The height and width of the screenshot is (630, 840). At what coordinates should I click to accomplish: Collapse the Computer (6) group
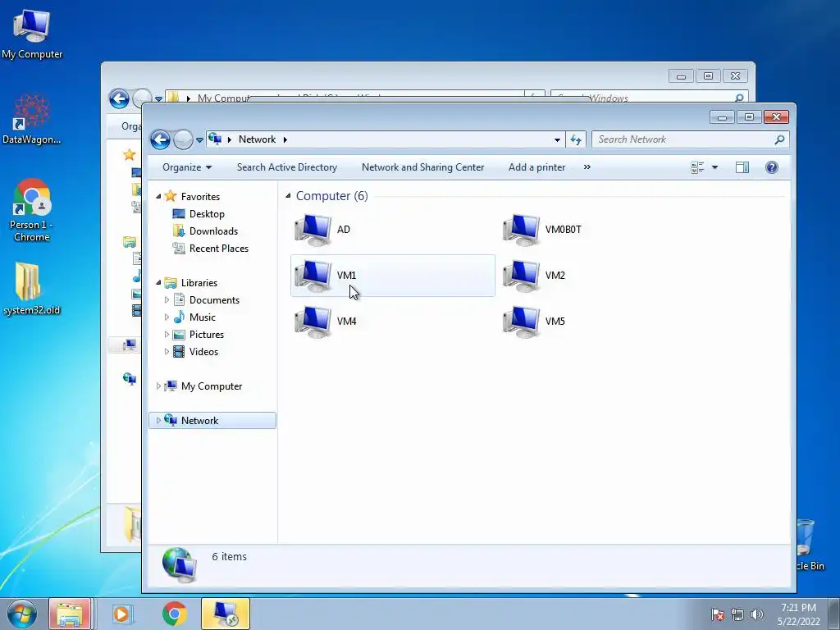(288, 196)
